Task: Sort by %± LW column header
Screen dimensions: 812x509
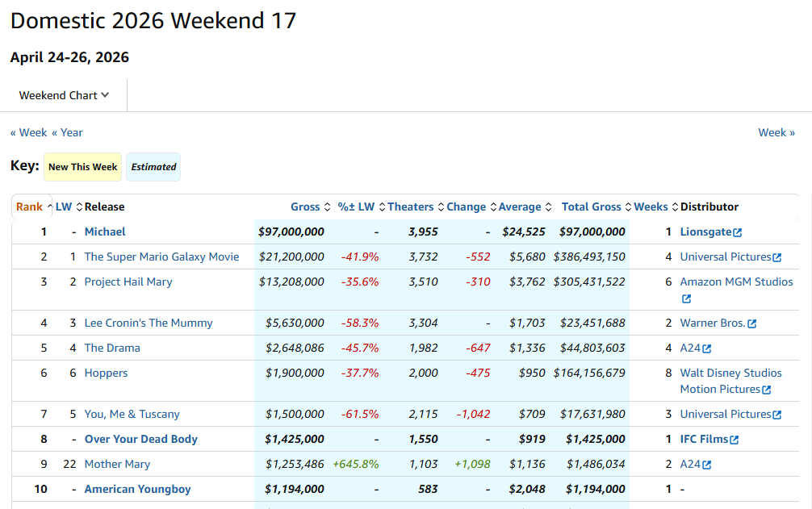Action: pos(356,207)
